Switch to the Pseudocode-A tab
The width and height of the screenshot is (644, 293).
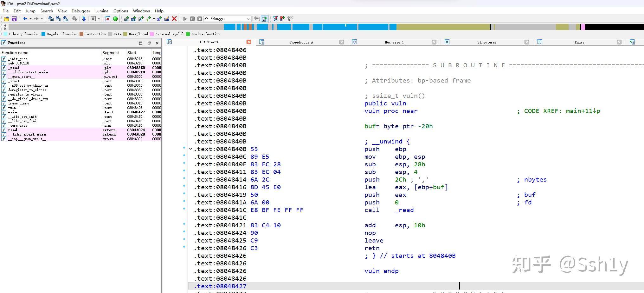tap(301, 42)
